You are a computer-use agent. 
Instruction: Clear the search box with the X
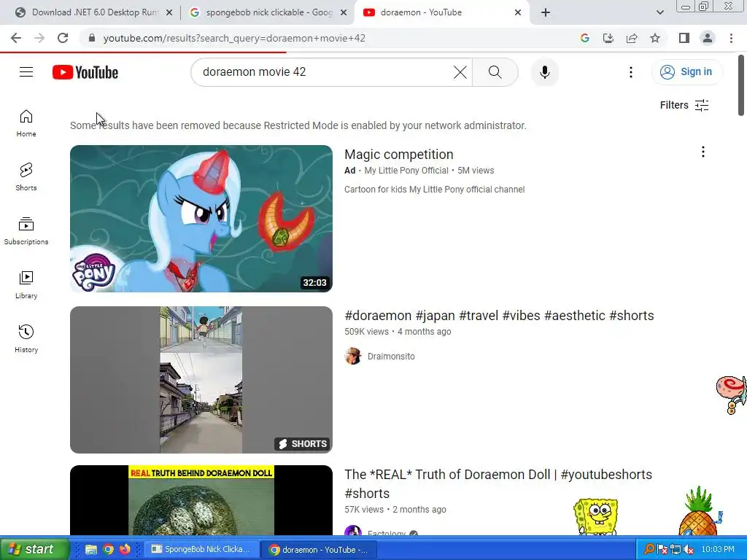point(460,72)
